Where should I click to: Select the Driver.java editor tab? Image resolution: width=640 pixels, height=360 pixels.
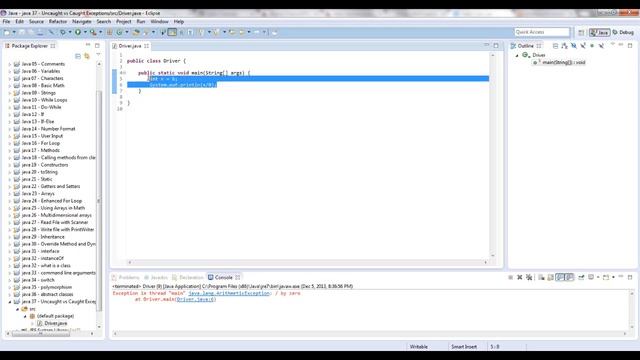(x=130, y=46)
